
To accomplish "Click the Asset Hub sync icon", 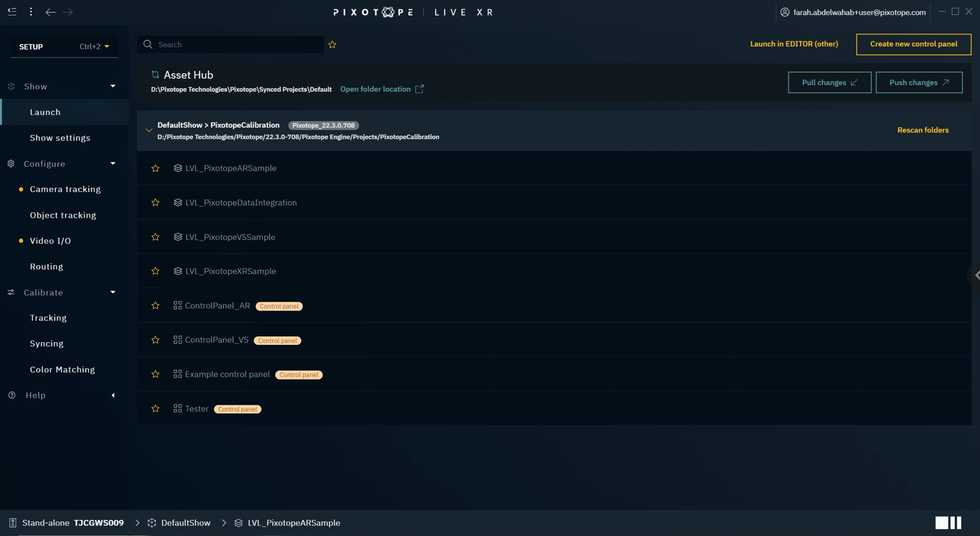I will [x=155, y=74].
